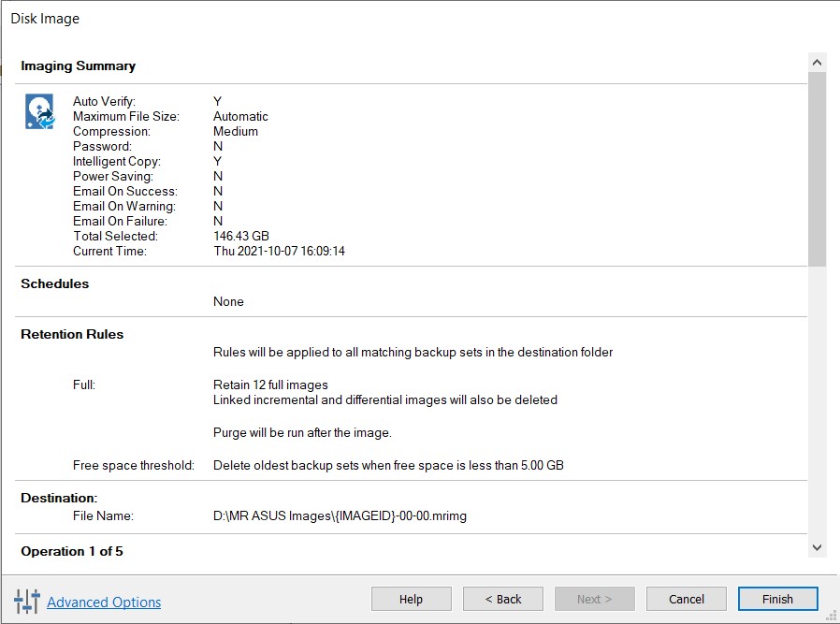The width and height of the screenshot is (840, 624).
Task: Click the scrollbar down arrow
Action: pos(817,547)
